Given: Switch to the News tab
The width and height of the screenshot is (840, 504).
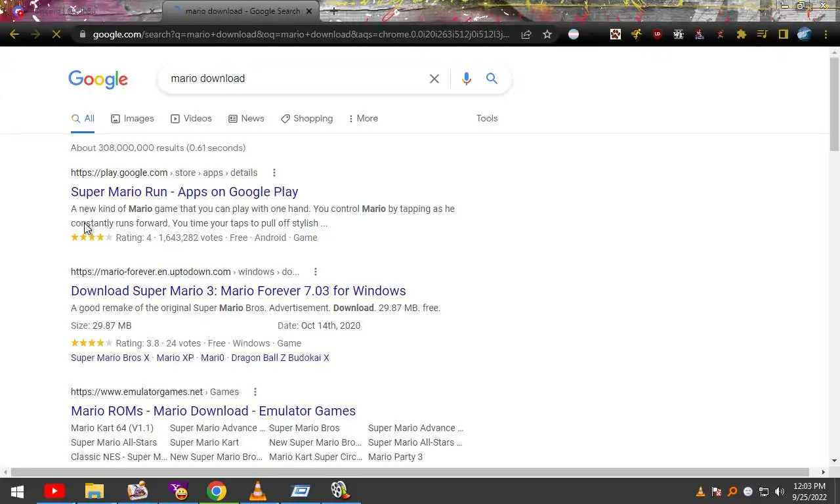Looking at the screenshot, I should coord(246,119).
